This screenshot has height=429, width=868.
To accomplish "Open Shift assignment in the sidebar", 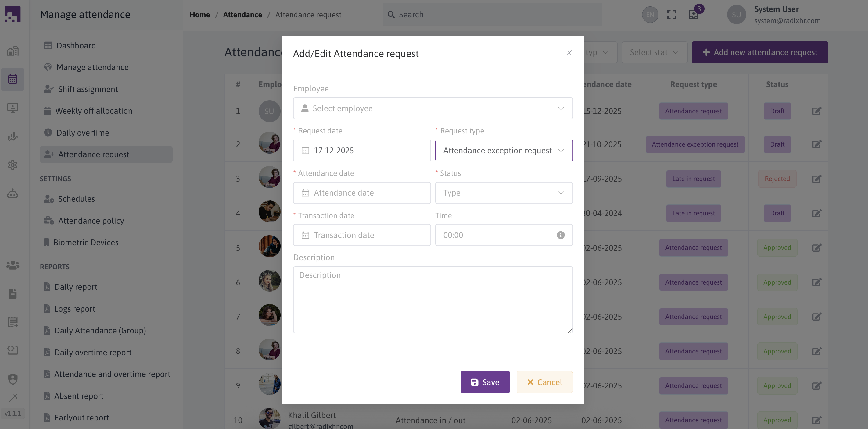I will [88, 89].
